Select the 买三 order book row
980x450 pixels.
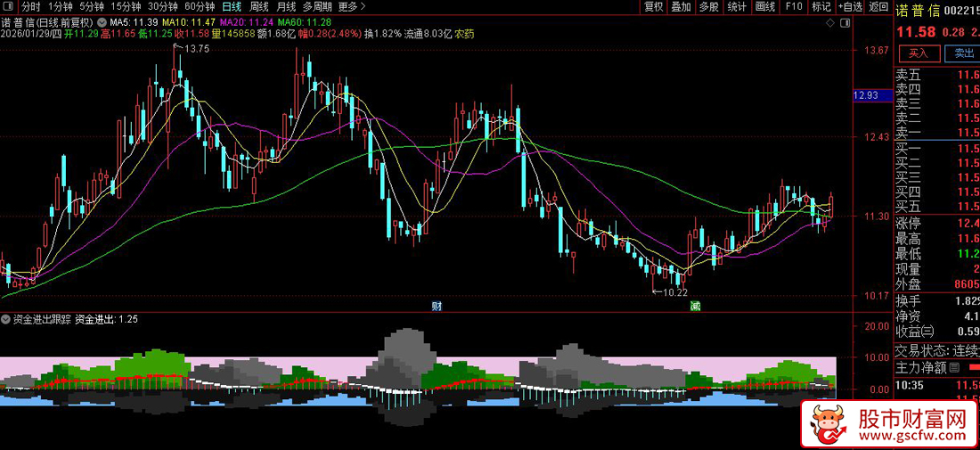pos(937,177)
